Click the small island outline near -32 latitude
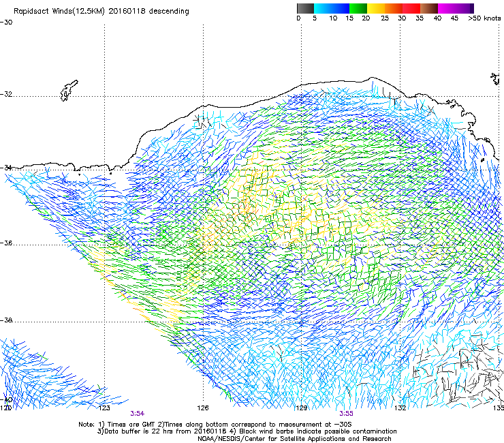Image resolution: width=504 pixels, height=443 pixels. click(69, 91)
